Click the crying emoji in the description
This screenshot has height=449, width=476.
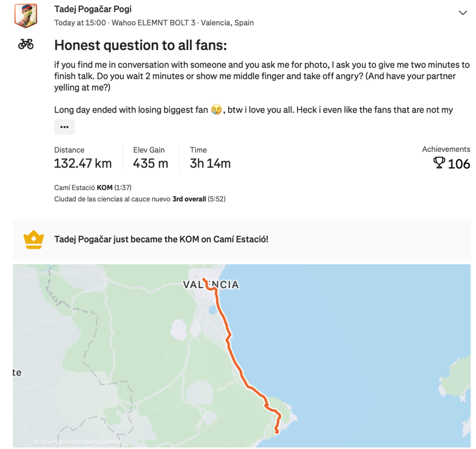click(x=216, y=110)
